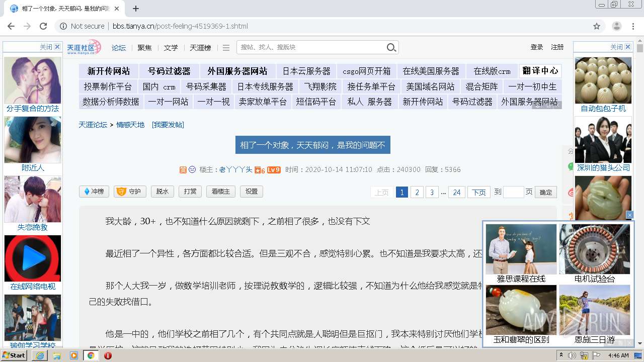Screen dimensions: 644x362
Task: Close the right sidebar ad with X
Action: 628,47
